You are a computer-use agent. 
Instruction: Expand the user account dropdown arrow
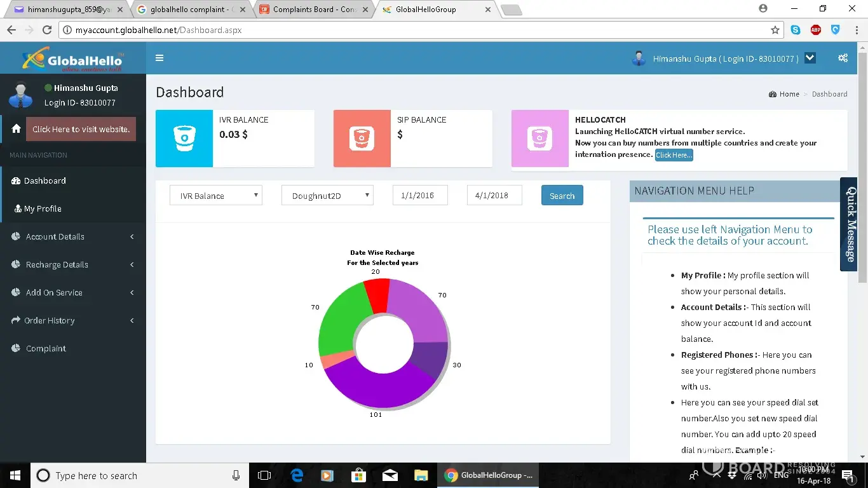point(810,58)
